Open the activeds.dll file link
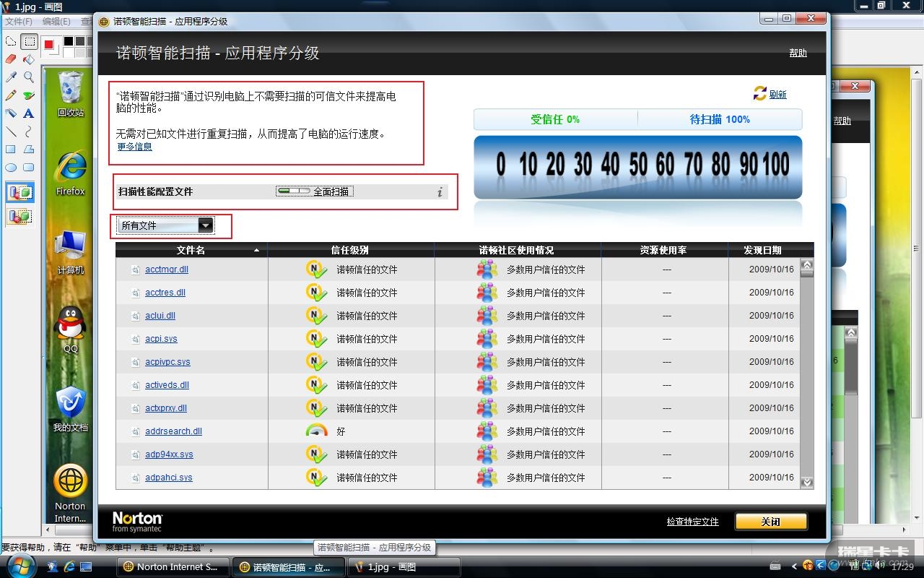 click(x=167, y=385)
